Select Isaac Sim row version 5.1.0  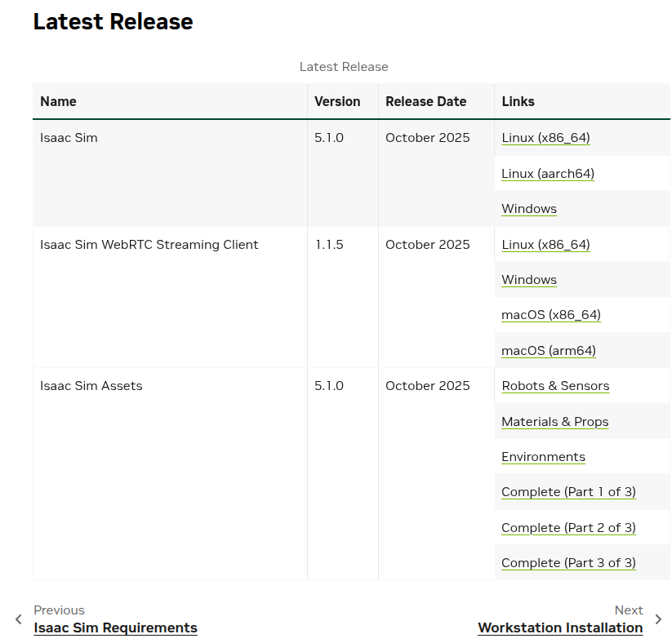click(x=342, y=173)
